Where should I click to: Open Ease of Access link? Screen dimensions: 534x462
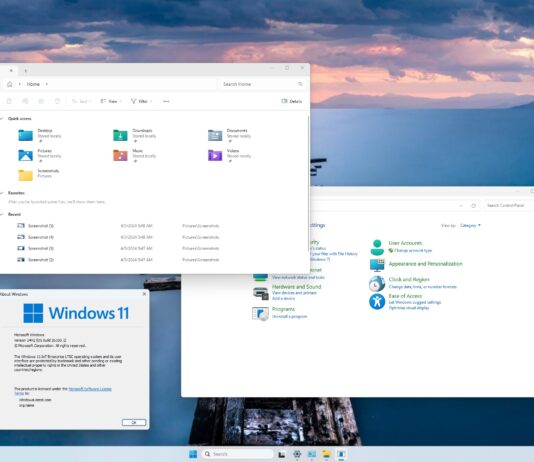[x=405, y=296]
